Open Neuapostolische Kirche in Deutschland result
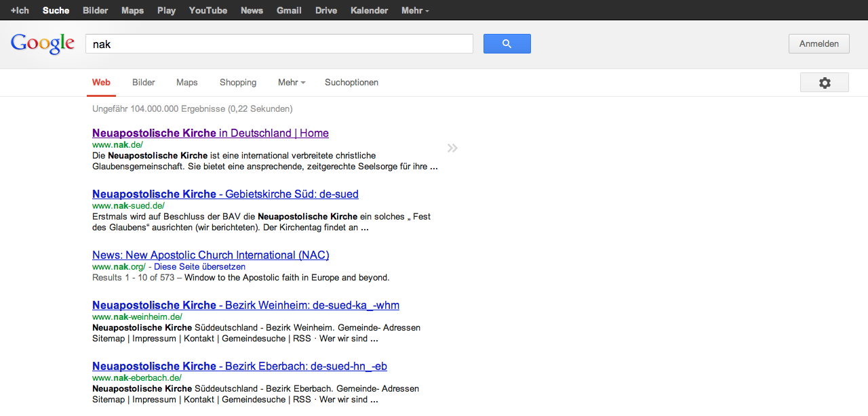Viewport: 868px width, 416px height. [210, 133]
